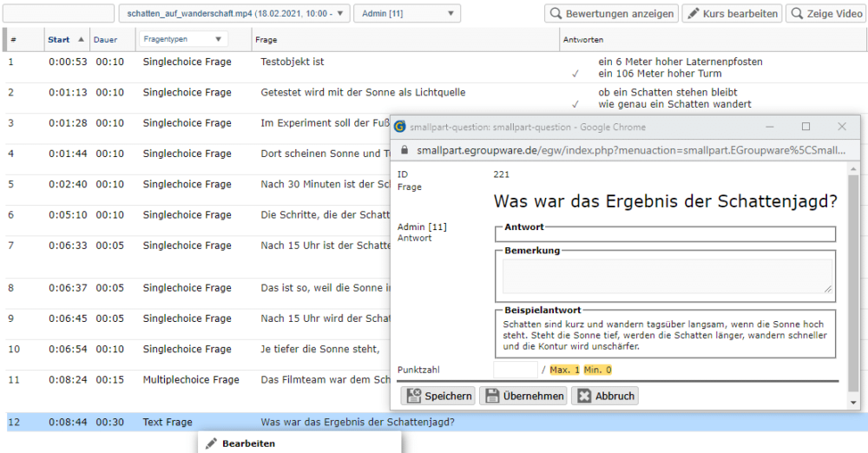Click the Kurs bearbeiten pencil button
The height and width of the screenshot is (453, 868).
pyautogui.click(x=731, y=14)
